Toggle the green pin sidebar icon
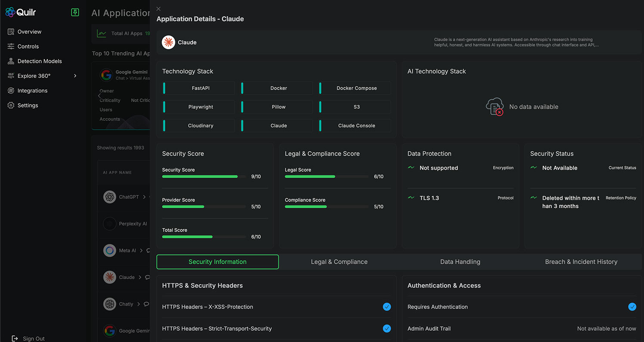The image size is (644, 342). 75,12
